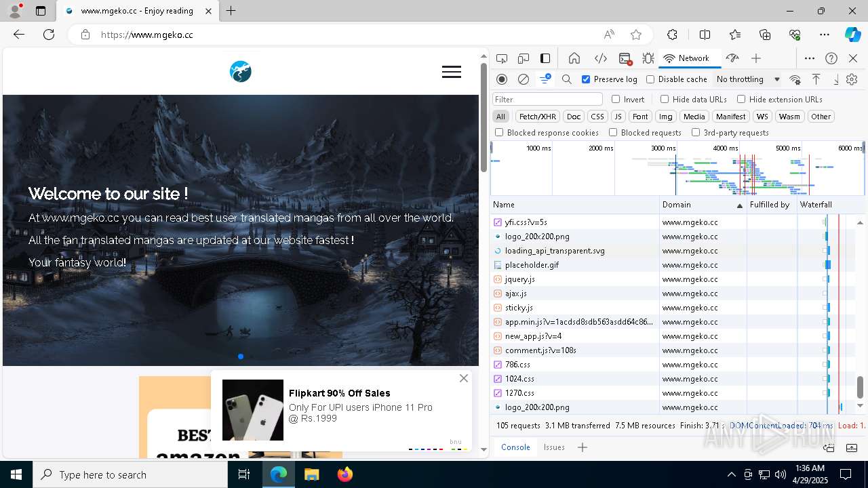This screenshot has width=868, height=488.
Task: Open browser extensions puzzle icon
Action: [672, 35]
